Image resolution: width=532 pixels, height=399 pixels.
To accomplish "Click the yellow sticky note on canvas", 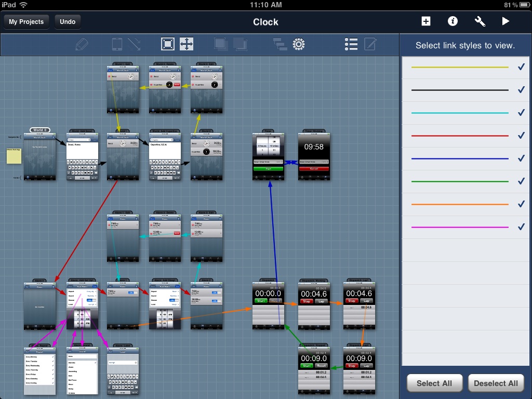I will click(x=14, y=156).
